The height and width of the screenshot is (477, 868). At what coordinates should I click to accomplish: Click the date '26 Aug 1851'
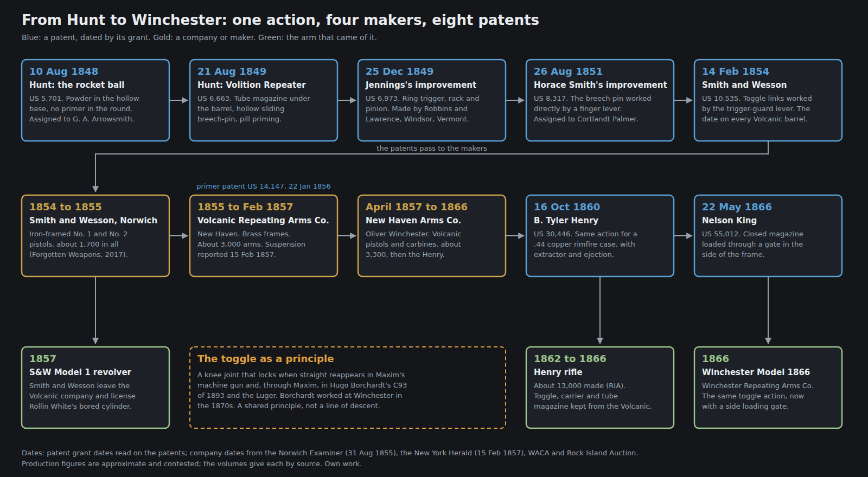pyautogui.click(x=569, y=72)
